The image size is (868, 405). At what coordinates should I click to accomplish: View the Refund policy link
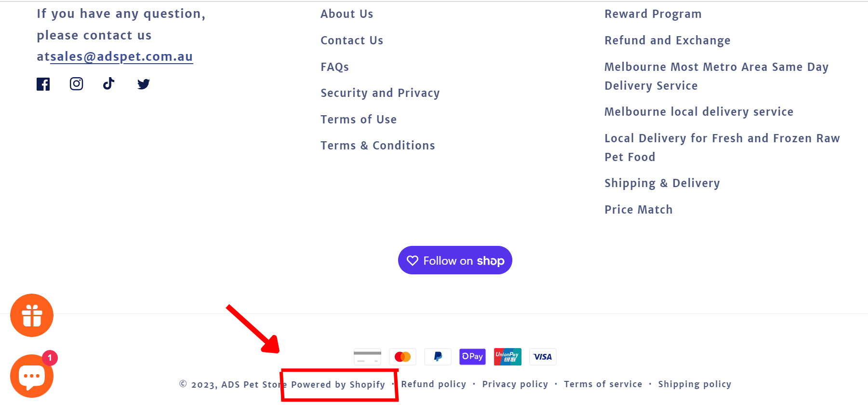(433, 384)
